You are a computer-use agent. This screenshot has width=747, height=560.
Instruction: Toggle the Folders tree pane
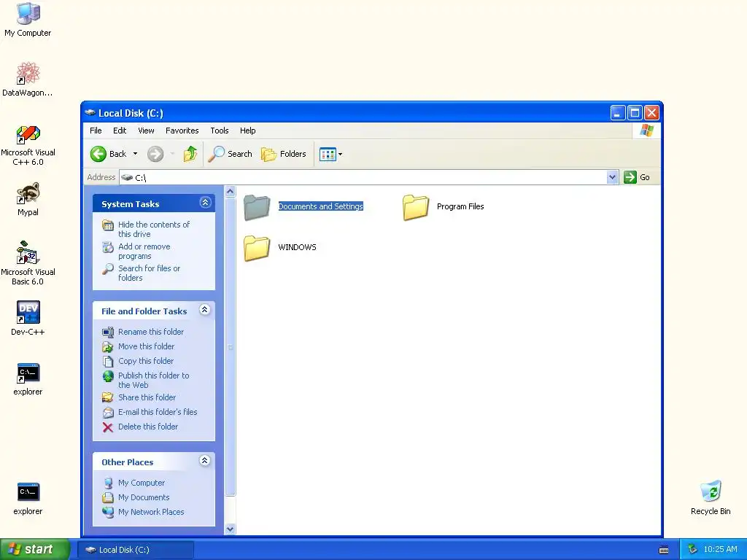284,154
